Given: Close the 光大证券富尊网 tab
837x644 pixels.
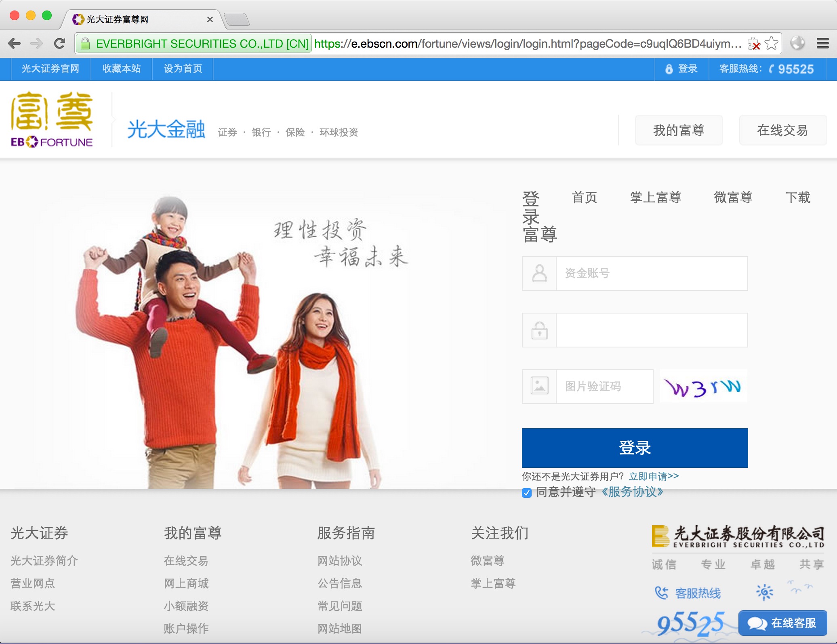Looking at the screenshot, I should pos(210,19).
